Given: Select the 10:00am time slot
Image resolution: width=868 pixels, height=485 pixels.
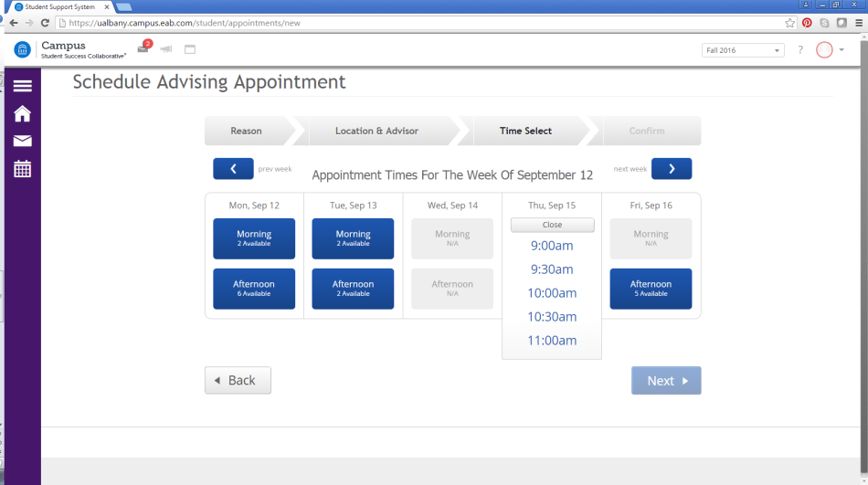Looking at the screenshot, I should [x=552, y=293].
